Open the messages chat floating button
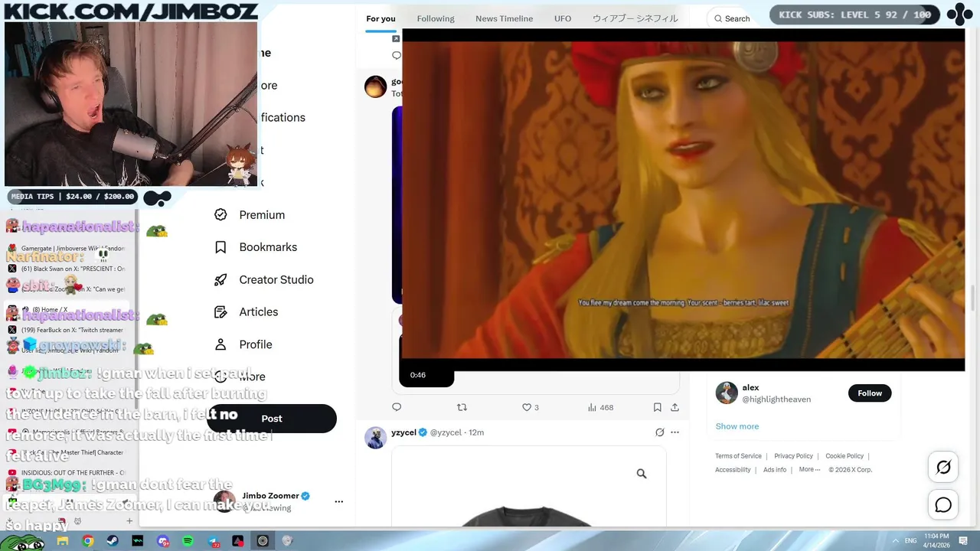 point(943,505)
